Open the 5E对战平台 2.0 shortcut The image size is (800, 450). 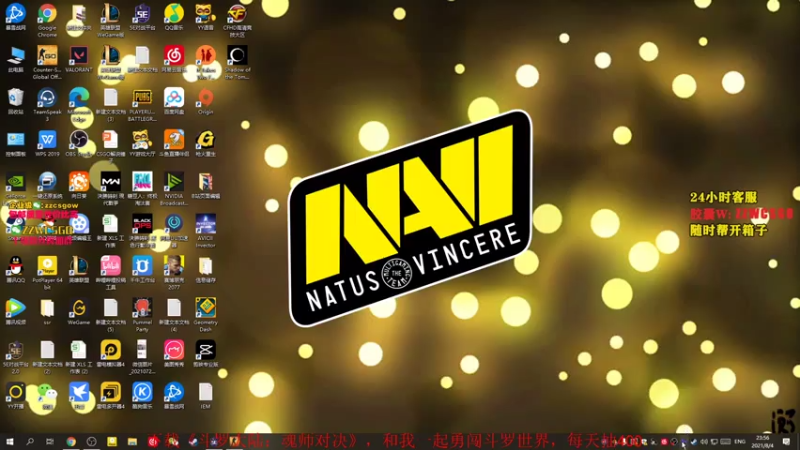[x=15, y=357]
